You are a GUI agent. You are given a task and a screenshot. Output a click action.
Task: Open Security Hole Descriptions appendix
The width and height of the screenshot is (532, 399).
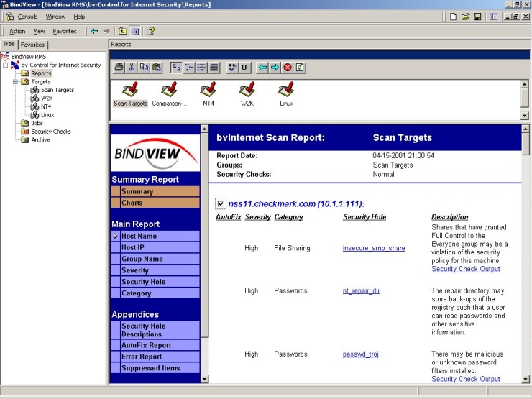pyautogui.click(x=155, y=330)
